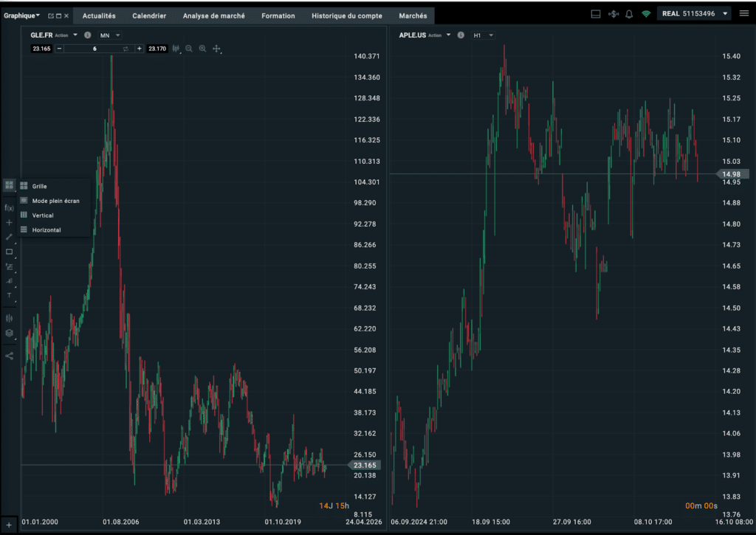Switch to the Marchés tab
The image size is (756, 535).
413,16
